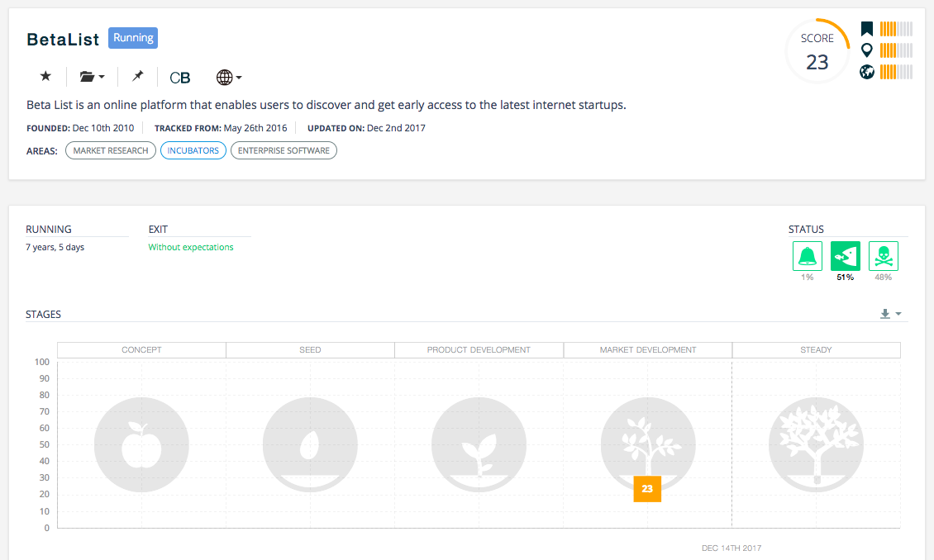Viewport: 934px width, 560px height.
Task: Click the Incubators area tag
Action: 193,150
